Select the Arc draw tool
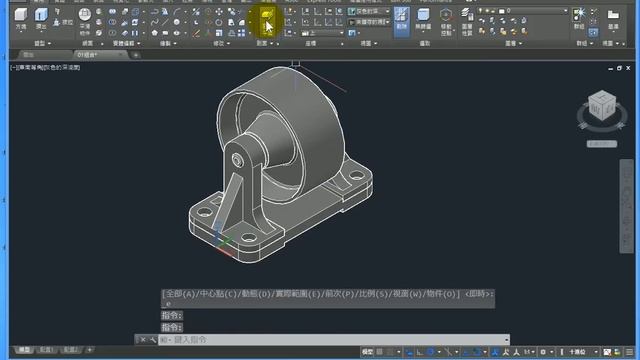640x360 pixels. [x=177, y=11]
